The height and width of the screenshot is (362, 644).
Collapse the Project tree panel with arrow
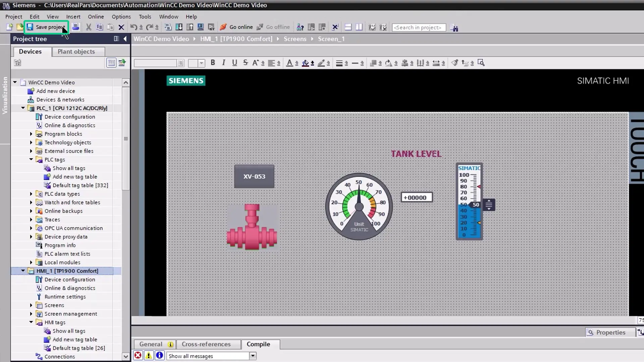[x=125, y=39]
